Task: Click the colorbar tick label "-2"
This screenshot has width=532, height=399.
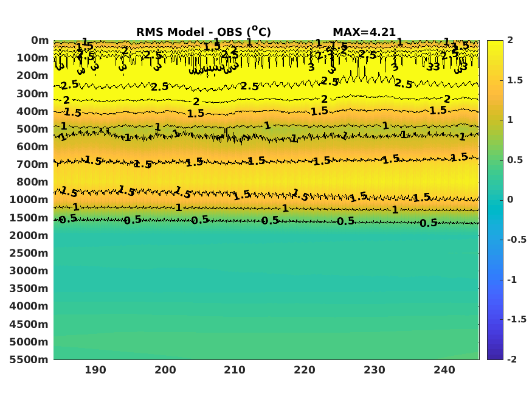Action: pyautogui.click(x=512, y=359)
